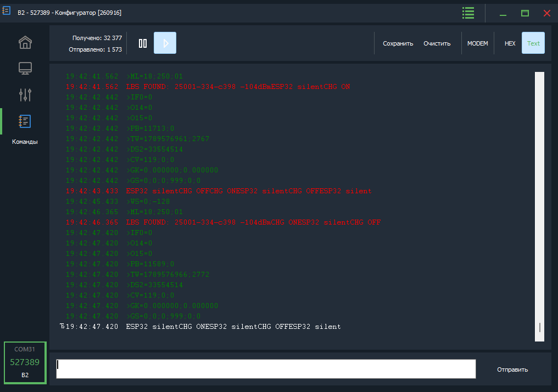
Task: Click the Отправлено: 1 573 counter
Action: pyautogui.click(x=96, y=49)
